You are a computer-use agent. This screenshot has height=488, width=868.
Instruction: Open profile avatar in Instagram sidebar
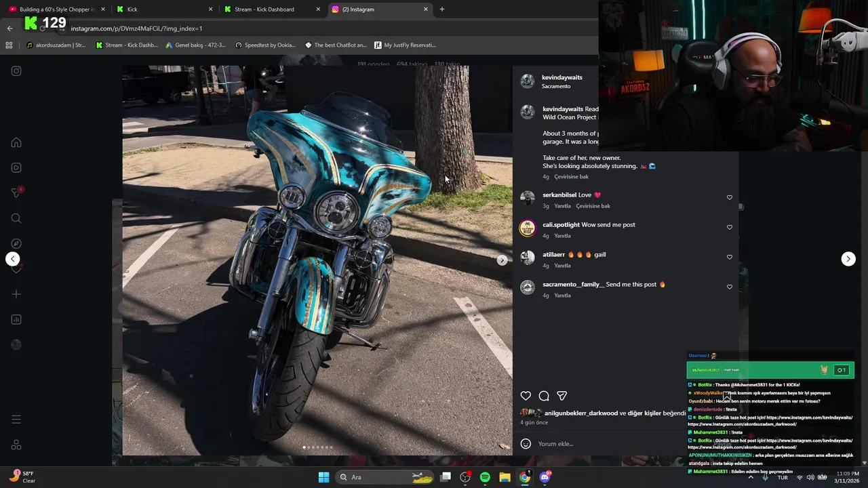pos(16,344)
